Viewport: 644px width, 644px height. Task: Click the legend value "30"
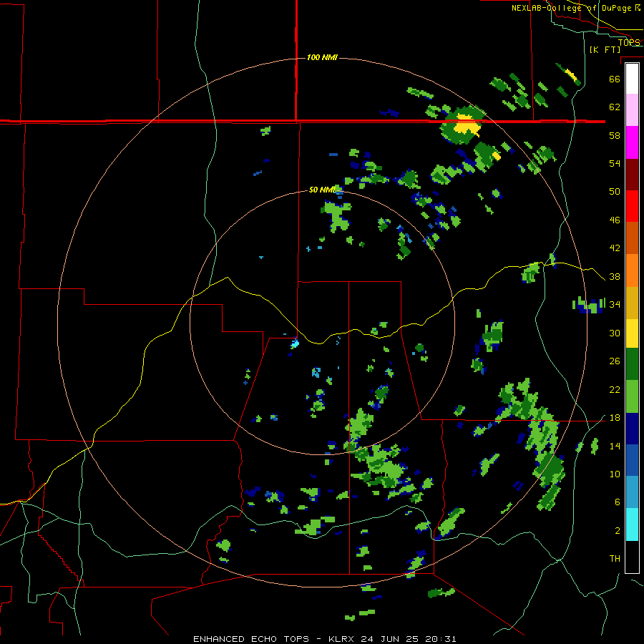tap(615, 333)
